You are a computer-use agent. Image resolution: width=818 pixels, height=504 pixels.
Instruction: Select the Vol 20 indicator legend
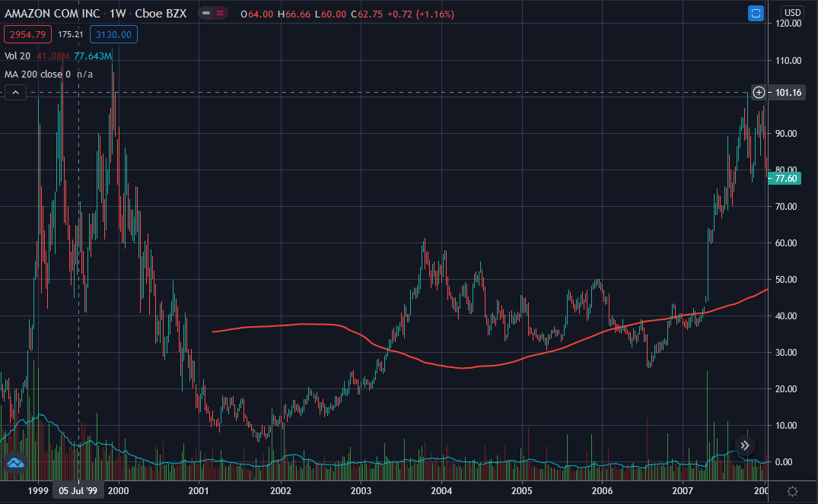coord(18,55)
